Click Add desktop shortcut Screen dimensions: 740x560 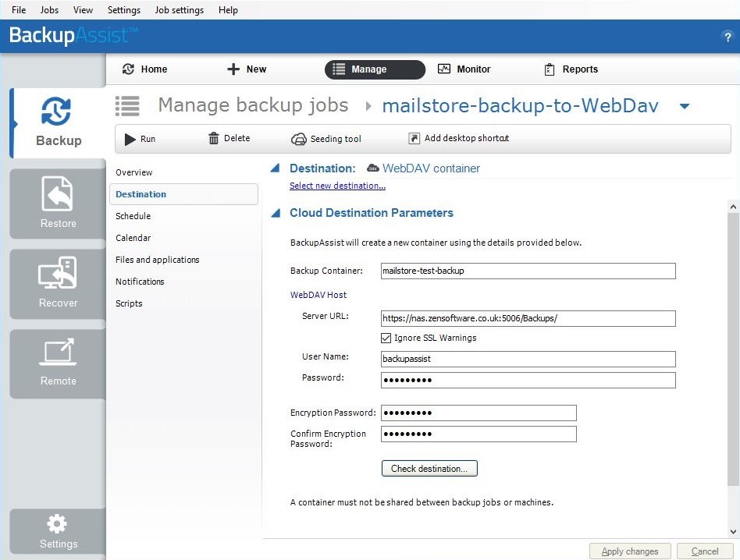[x=459, y=139]
